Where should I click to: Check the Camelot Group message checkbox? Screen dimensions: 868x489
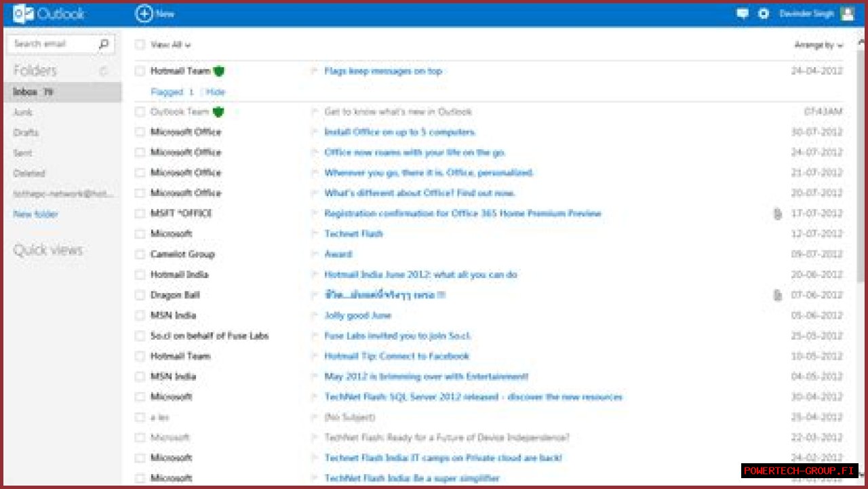(x=140, y=254)
